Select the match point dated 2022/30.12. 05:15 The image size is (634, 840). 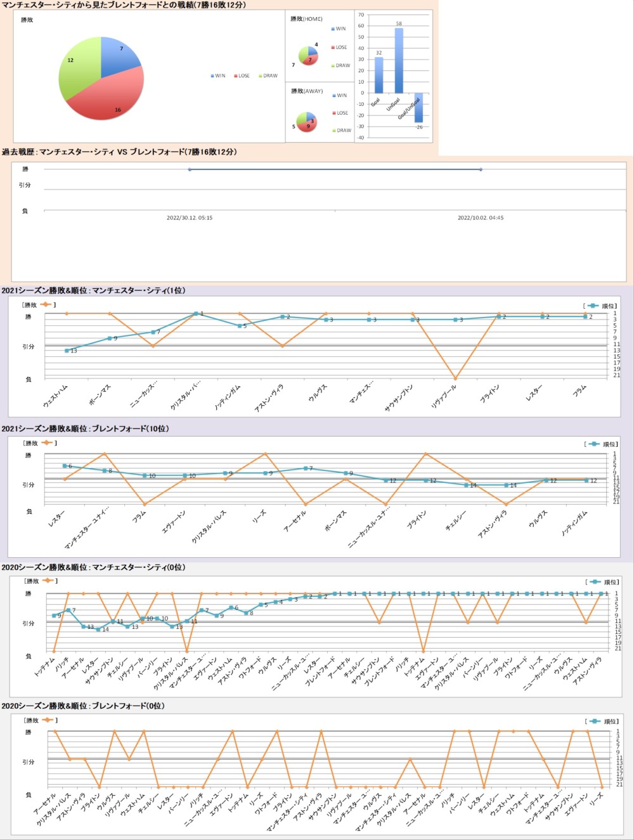[x=190, y=169]
